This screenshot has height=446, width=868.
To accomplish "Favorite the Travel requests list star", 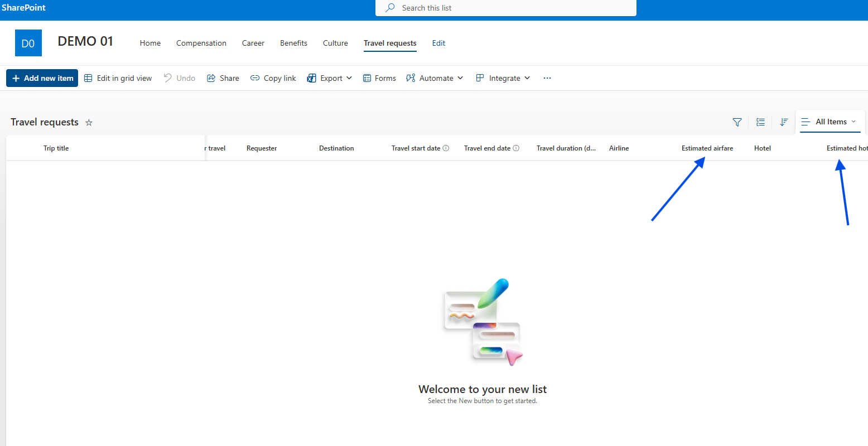I will click(89, 123).
